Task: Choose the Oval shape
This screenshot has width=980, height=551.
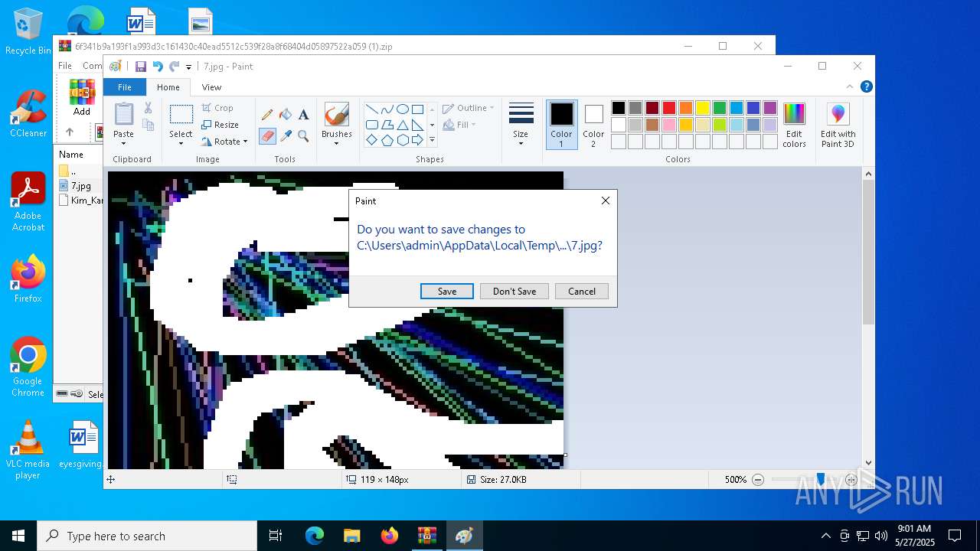Action: pyautogui.click(x=402, y=109)
